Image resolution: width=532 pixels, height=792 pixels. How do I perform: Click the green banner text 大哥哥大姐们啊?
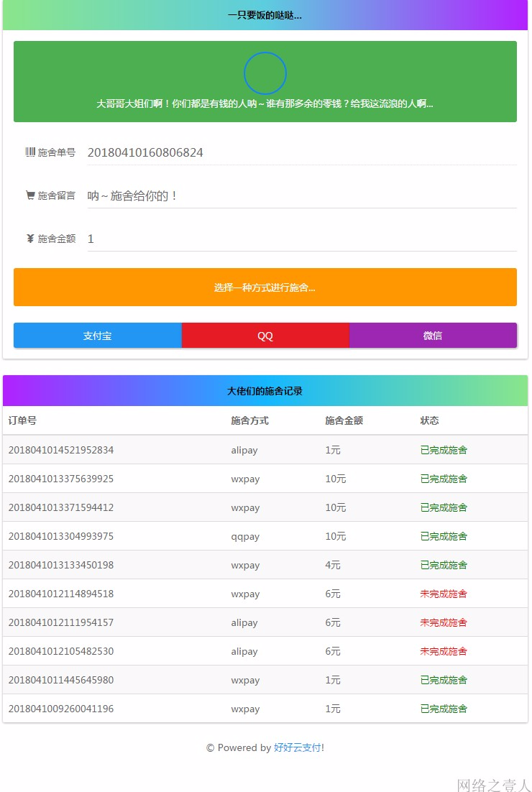click(x=265, y=103)
